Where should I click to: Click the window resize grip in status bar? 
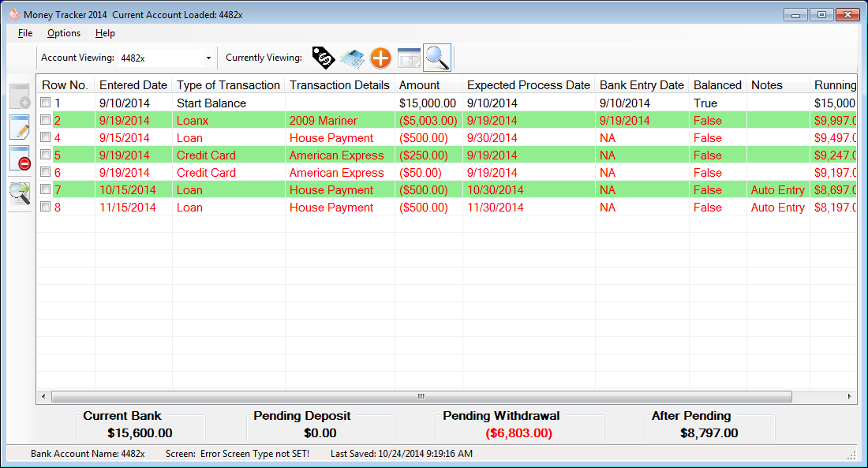click(x=851, y=455)
